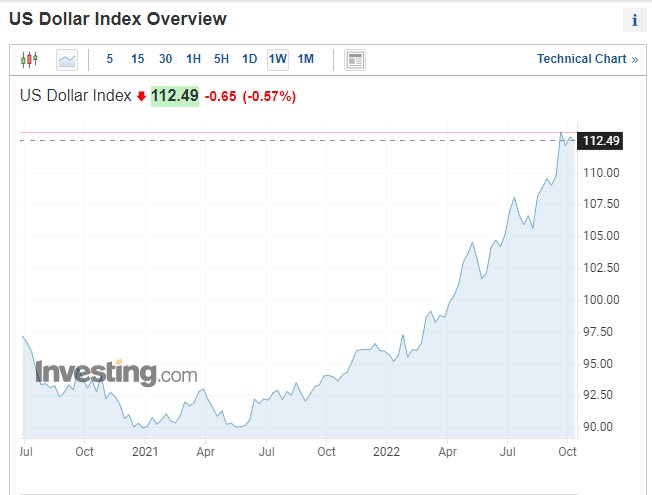
Task: Click the red down arrow beside the price
Action: coord(141,97)
